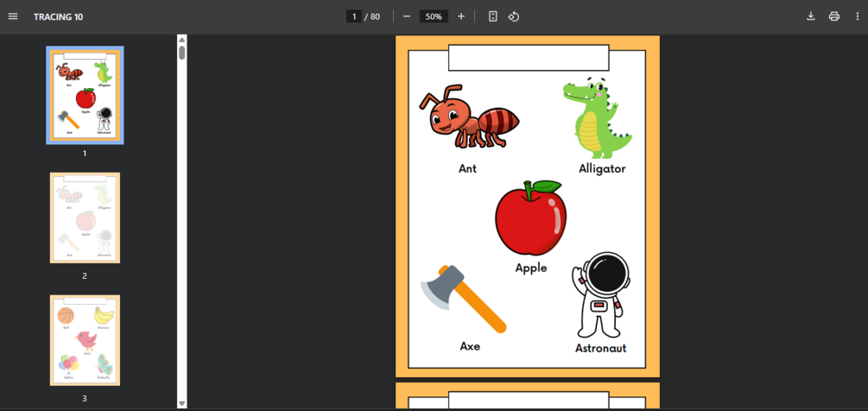Click the current page number field

(x=354, y=16)
